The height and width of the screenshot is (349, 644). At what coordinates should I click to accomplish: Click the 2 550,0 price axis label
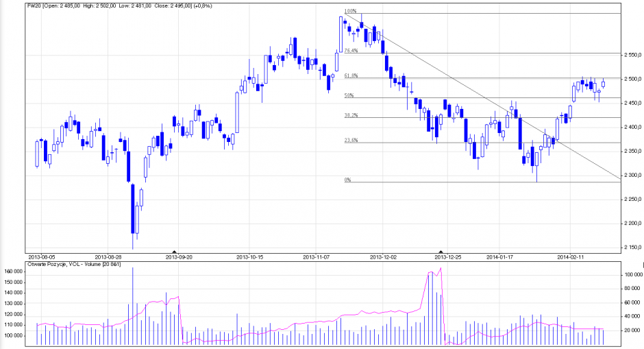coord(632,56)
